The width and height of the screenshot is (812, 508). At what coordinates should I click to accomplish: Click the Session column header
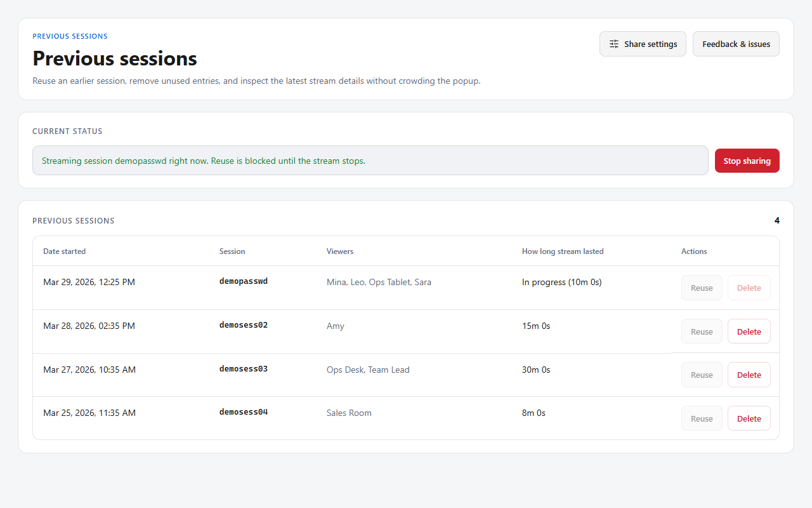point(232,251)
